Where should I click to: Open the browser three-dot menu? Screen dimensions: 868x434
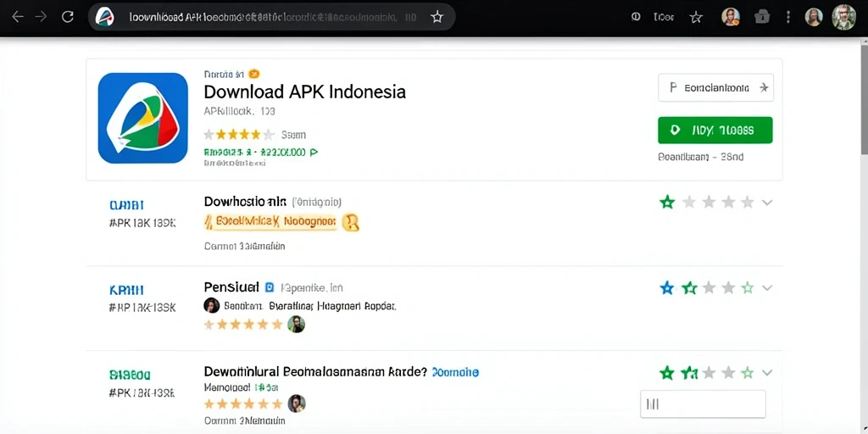[x=788, y=17]
